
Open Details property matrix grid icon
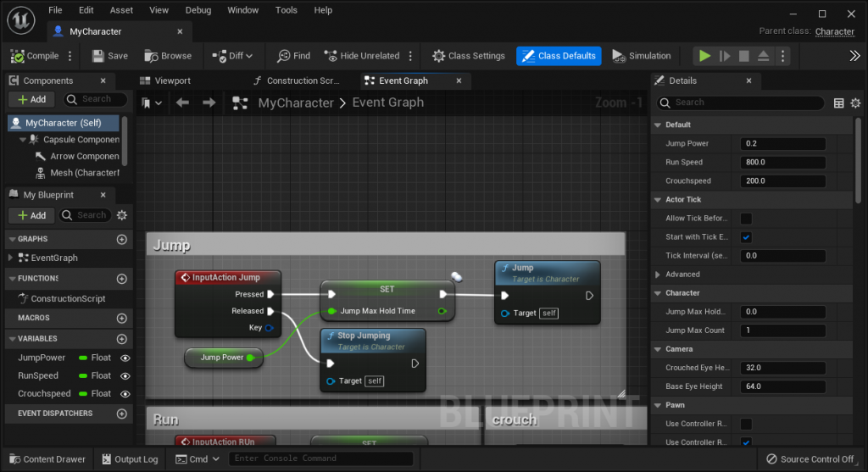pyautogui.click(x=838, y=103)
